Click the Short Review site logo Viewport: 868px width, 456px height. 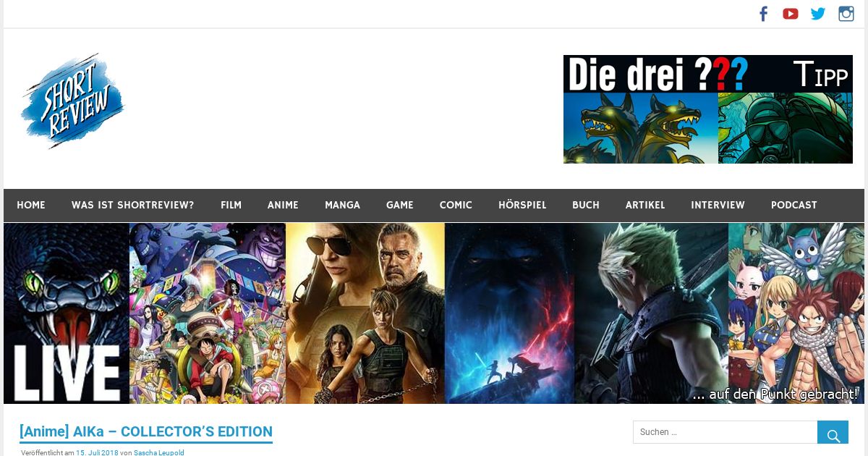[x=73, y=101]
